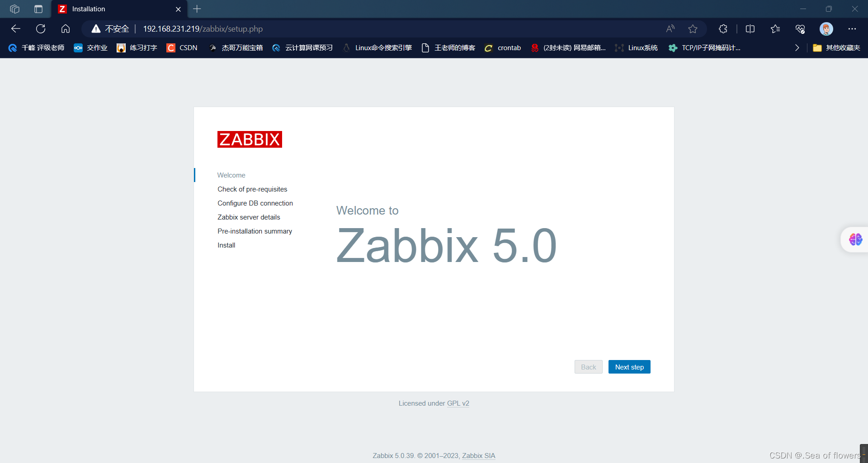The height and width of the screenshot is (463, 868).
Task: Click the not secure warning icon
Action: [96, 29]
